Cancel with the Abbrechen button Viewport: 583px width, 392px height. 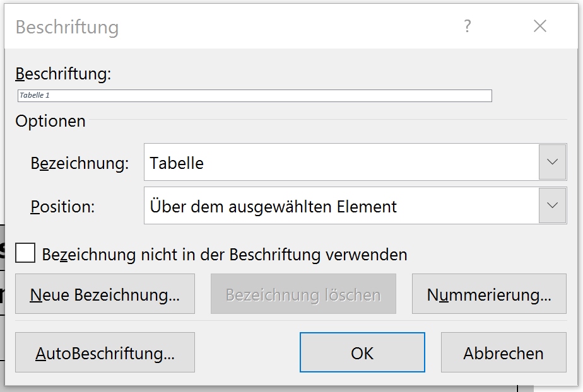point(503,352)
